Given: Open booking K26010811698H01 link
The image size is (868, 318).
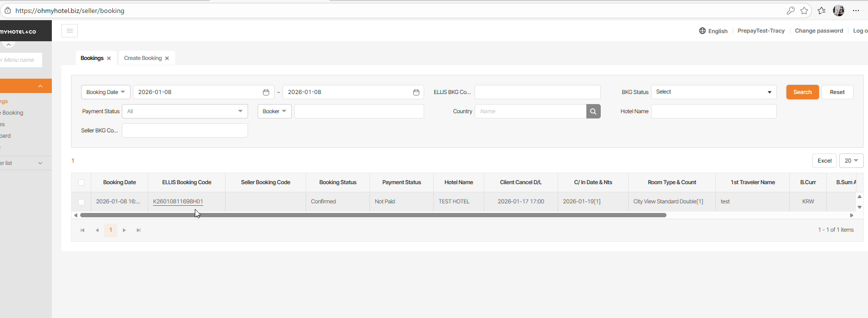Looking at the screenshot, I should [x=178, y=201].
